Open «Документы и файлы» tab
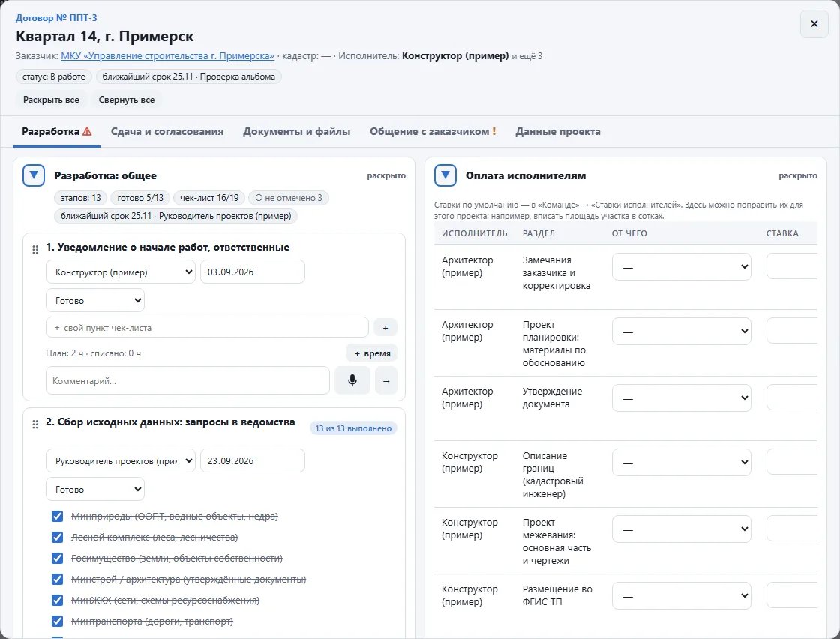Screen dimensions: 840x639 [297, 131]
